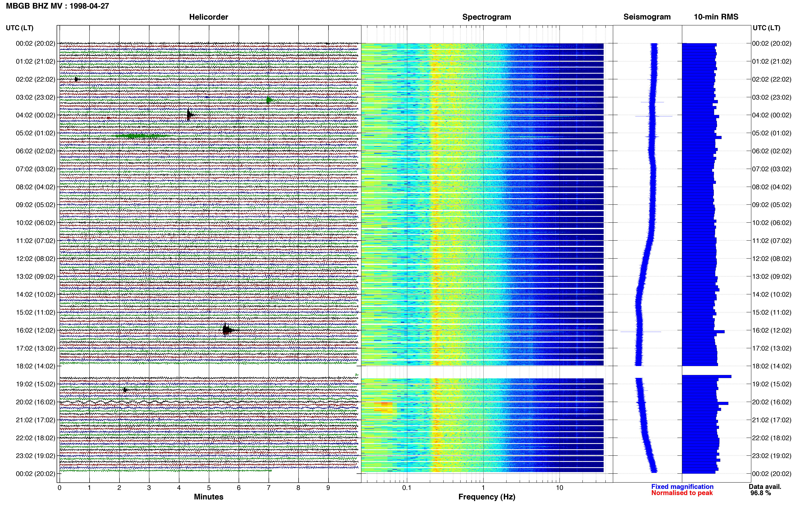This screenshot has height=508, width=812.
Task: Click the extended RMS bar at 20:02
Action: tap(705, 403)
